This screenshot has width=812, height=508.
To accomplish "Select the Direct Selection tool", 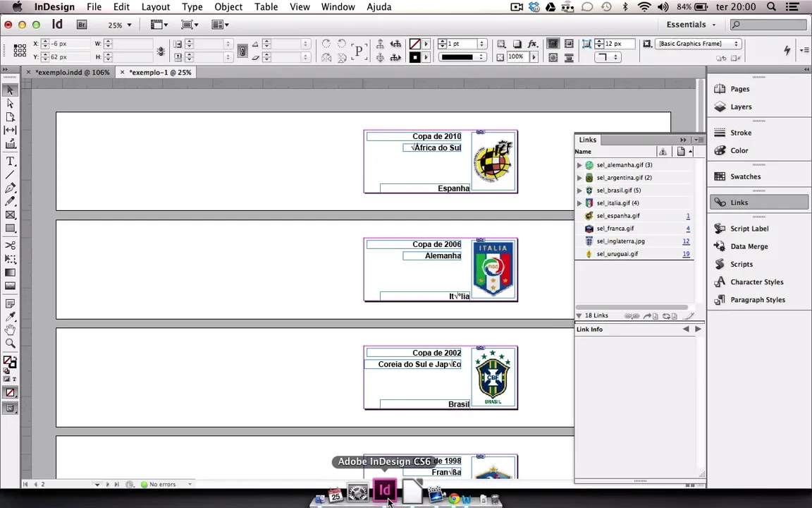I will coord(10,104).
